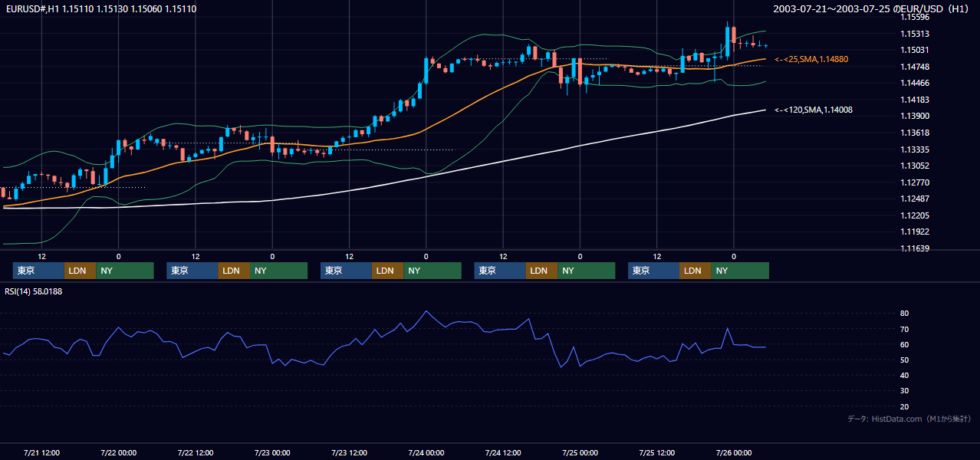The width and height of the screenshot is (980, 460).
Task: Select the 7/21 12:00 time axis label
Action: pos(41,452)
